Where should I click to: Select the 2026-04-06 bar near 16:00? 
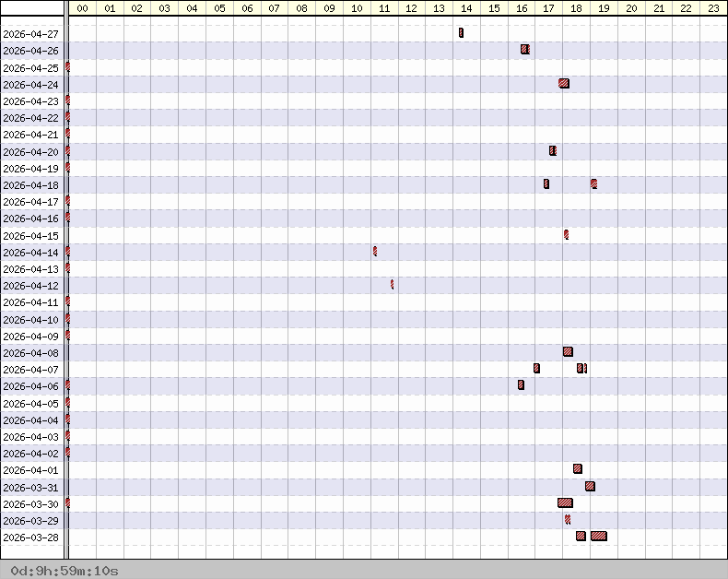coord(521,385)
